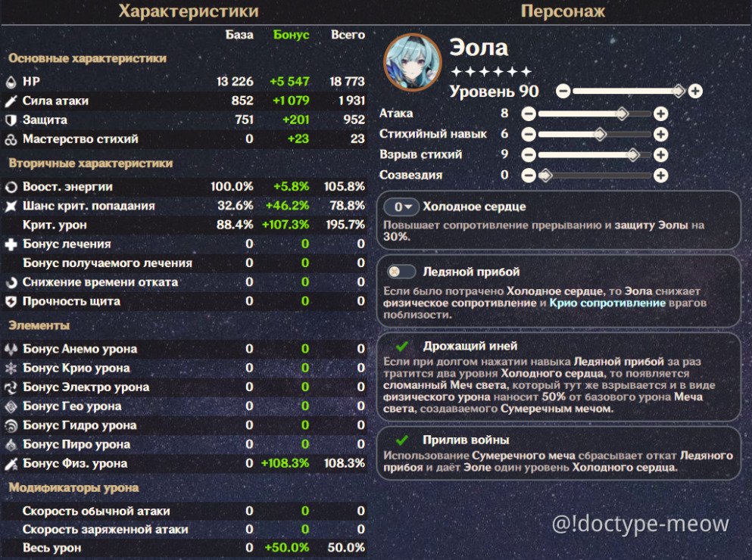The width and height of the screenshot is (752, 560).
Task: Click the Мастерство стихий icon
Action: [11, 139]
